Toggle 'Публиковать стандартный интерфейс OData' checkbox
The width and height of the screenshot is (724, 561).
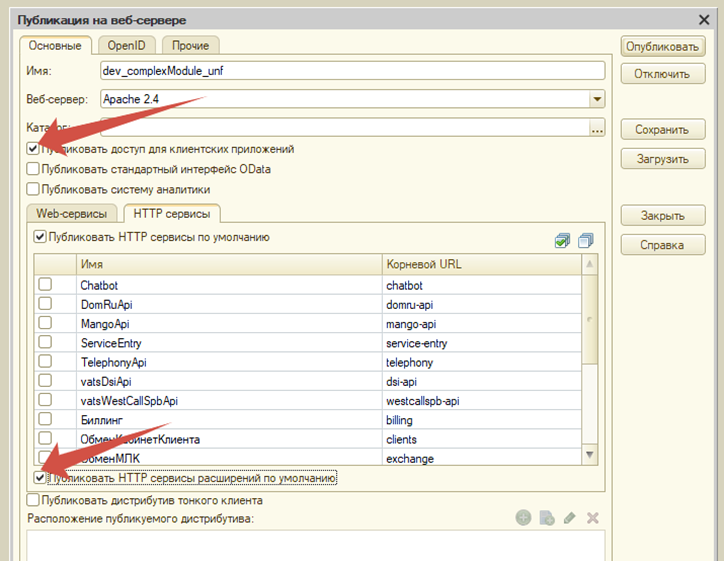pos(34,169)
